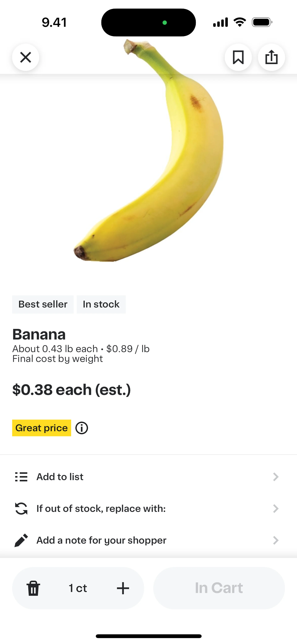Tap the trash icon to remove item
The height and width of the screenshot is (644, 297).
33,588
